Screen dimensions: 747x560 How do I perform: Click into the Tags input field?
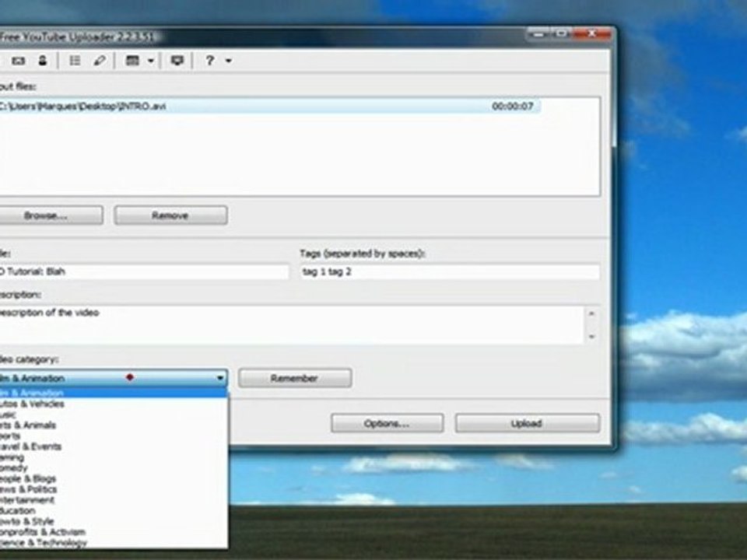pyautogui.click(x=450, y=272)
